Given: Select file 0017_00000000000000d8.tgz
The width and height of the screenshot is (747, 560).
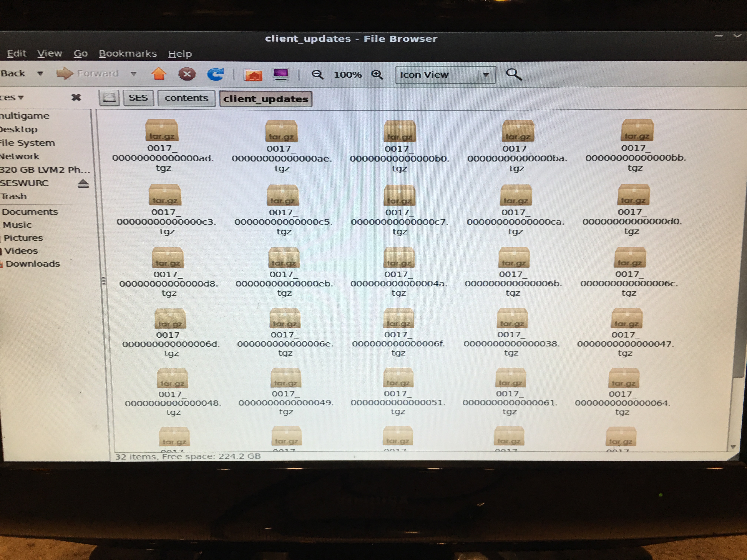Looking at the screenshot, I should tap(169, 272).
